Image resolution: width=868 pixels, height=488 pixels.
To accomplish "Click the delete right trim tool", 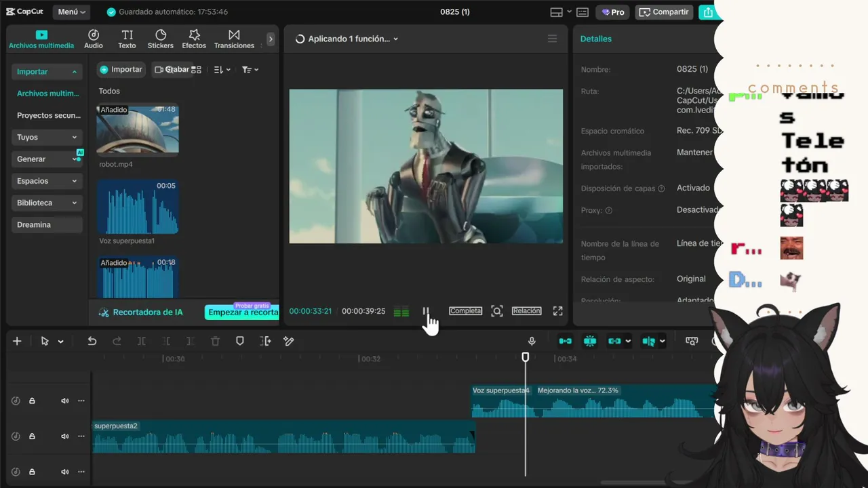I will (190, 341).
